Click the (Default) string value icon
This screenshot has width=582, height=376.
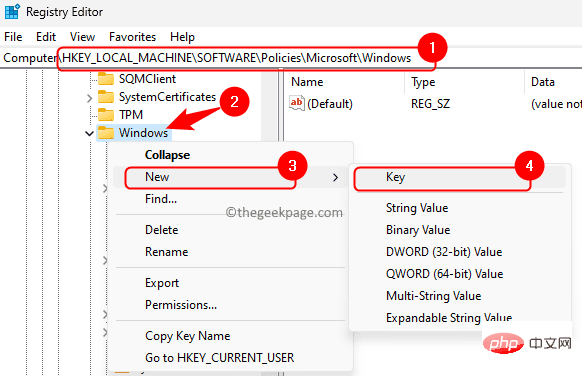tap(297, 103)
